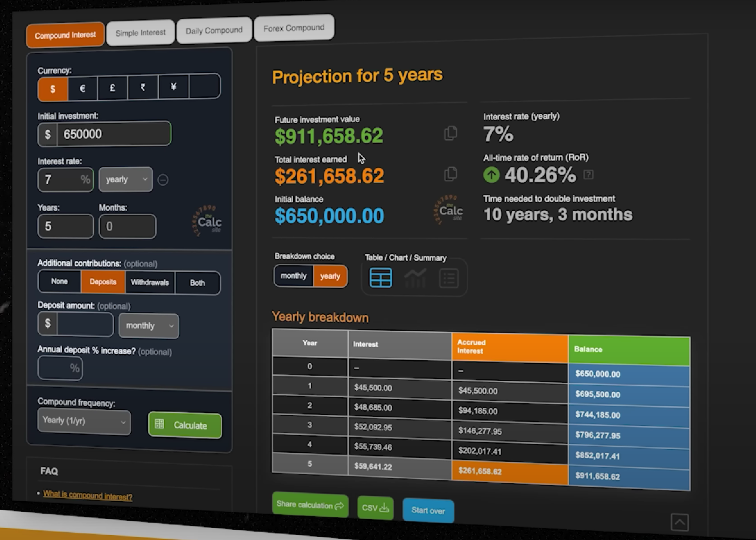Click the green Balance column header

(x=629, y=349)
